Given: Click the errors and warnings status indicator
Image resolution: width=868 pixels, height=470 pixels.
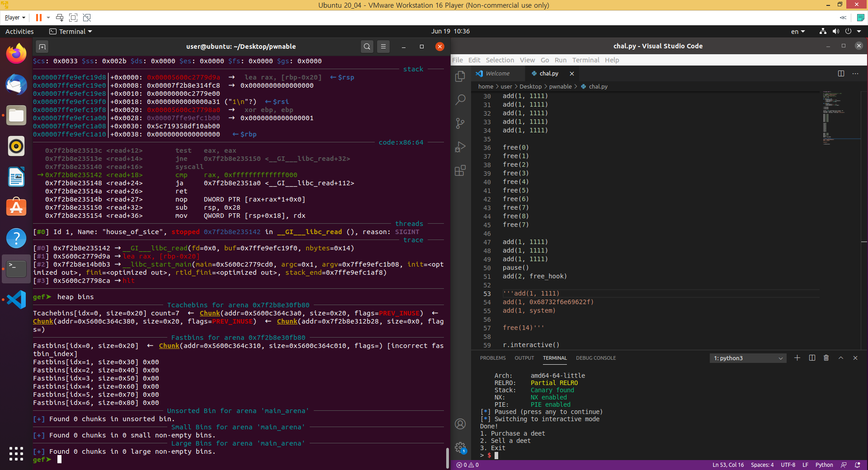Looking at the screenshot, I should pos(467,465).
